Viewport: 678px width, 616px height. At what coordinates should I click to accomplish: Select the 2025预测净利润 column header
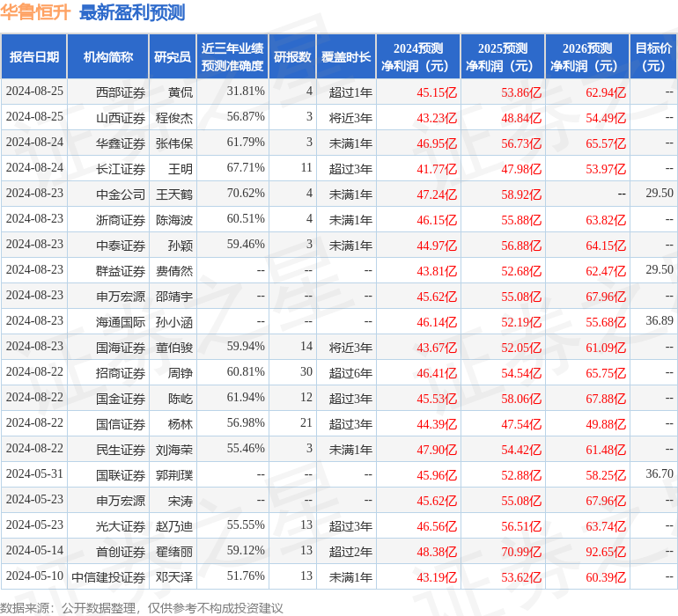(x=503, y=56)
